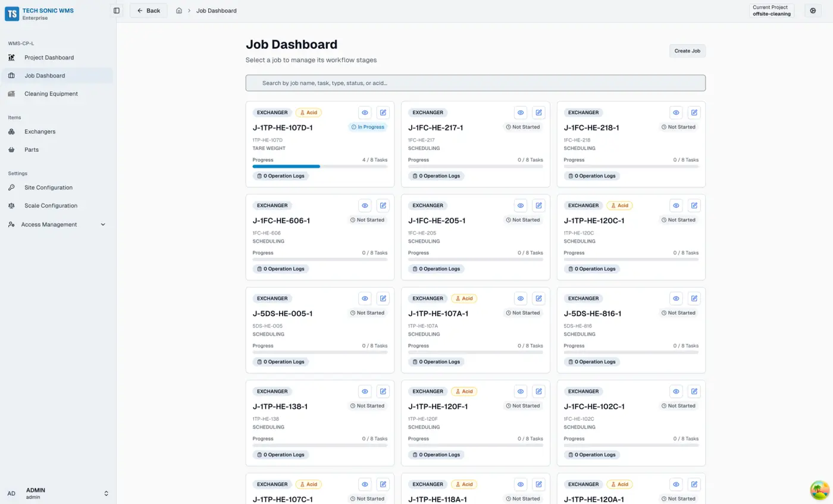Edit job J-1TP-HE-107C-1

383,484
